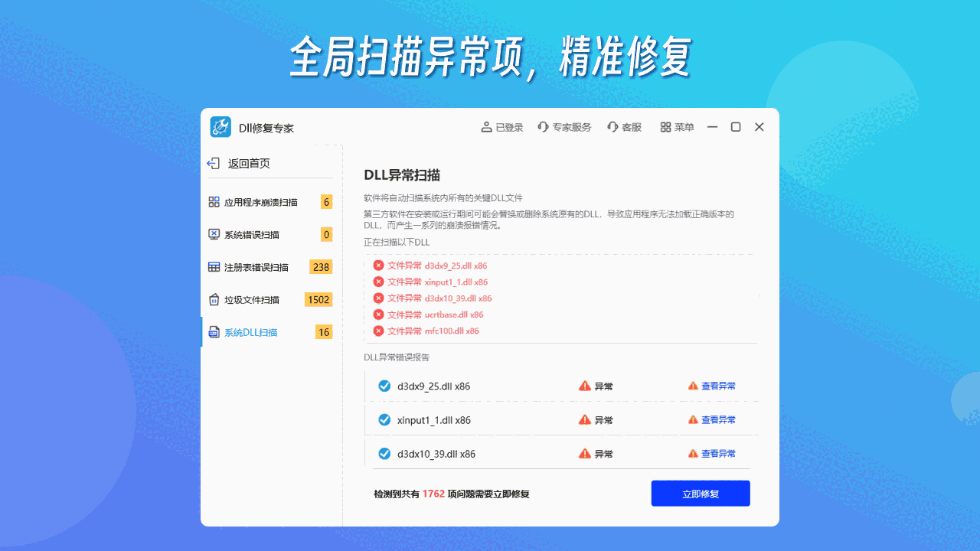This screenshot has width=980, height=551.
Task: Click the 客服 customer service headset icon
Action: [611, 126]
